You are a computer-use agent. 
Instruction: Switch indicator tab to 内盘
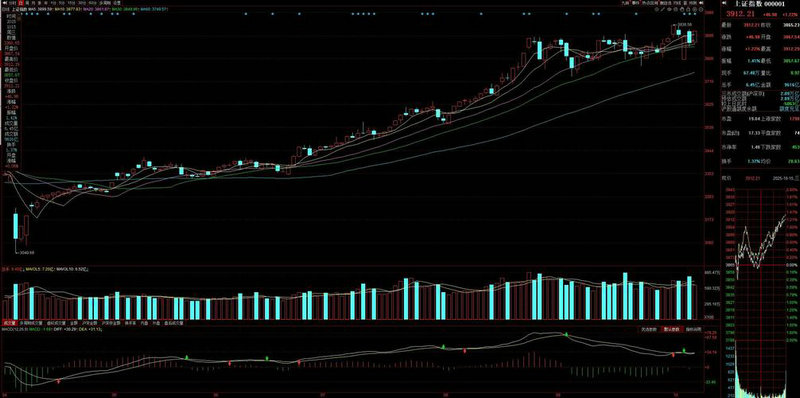pyautogui.click(x=144, y=322)
